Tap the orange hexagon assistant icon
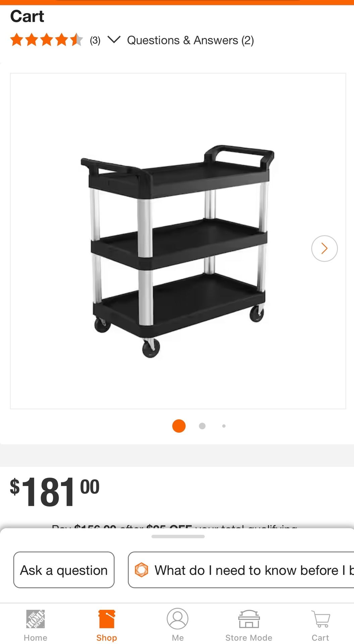Viewport: 354px width, 644px height. point(141,570)
